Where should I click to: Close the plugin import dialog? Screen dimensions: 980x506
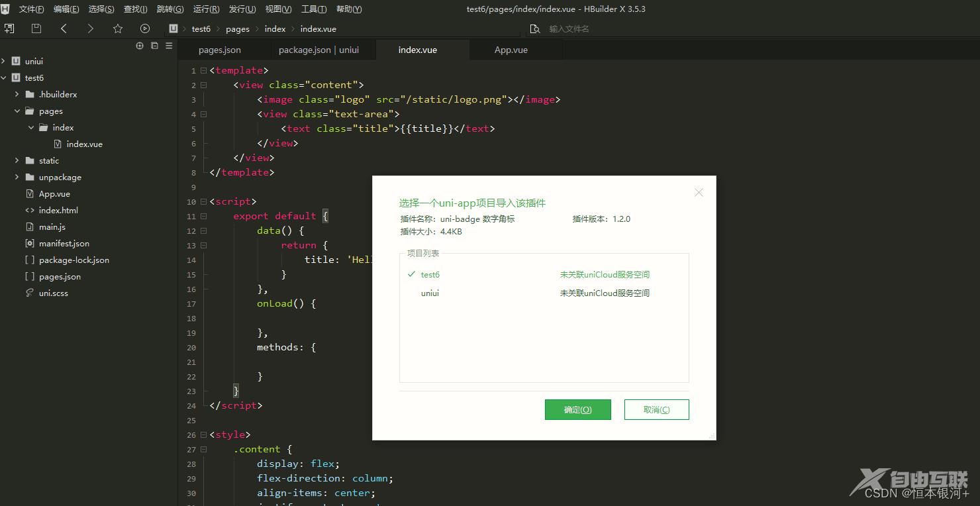(699, 192)
